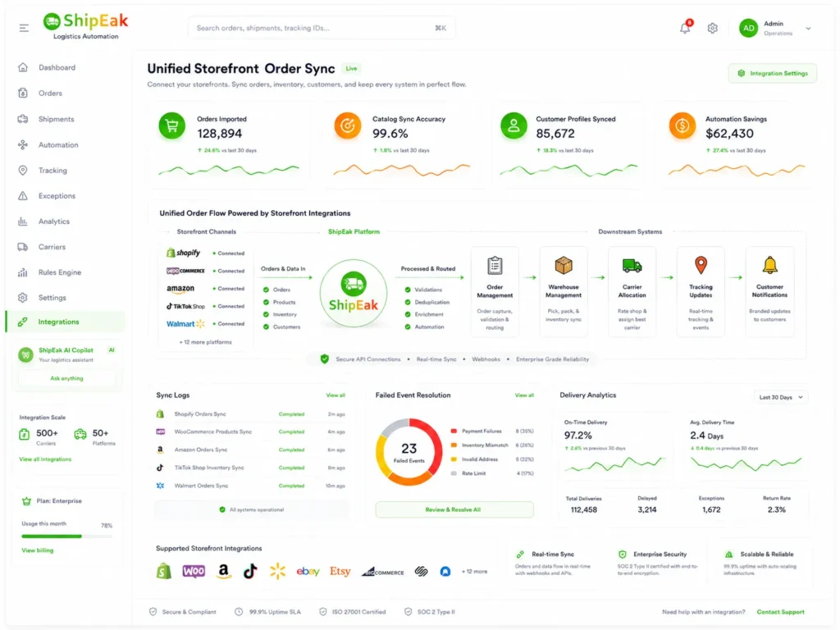
Task: Select the Carrier Allocation truck icon
Action: click(x=632, y=265)
